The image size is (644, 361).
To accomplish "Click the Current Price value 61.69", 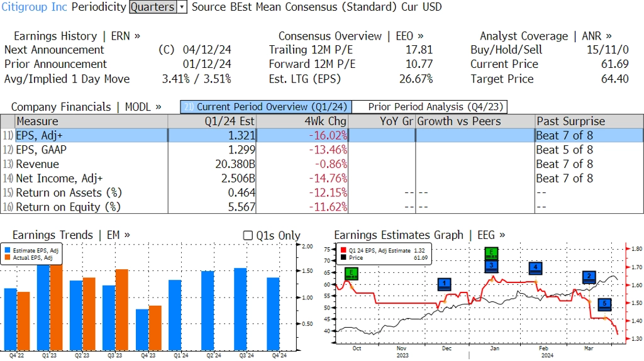I will (615, 64).
